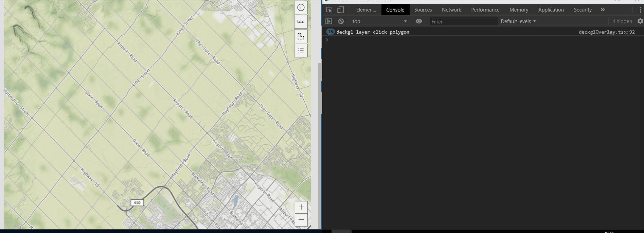Switch to the Elements tab
The image size is (644, 233).
click(366, 10)
